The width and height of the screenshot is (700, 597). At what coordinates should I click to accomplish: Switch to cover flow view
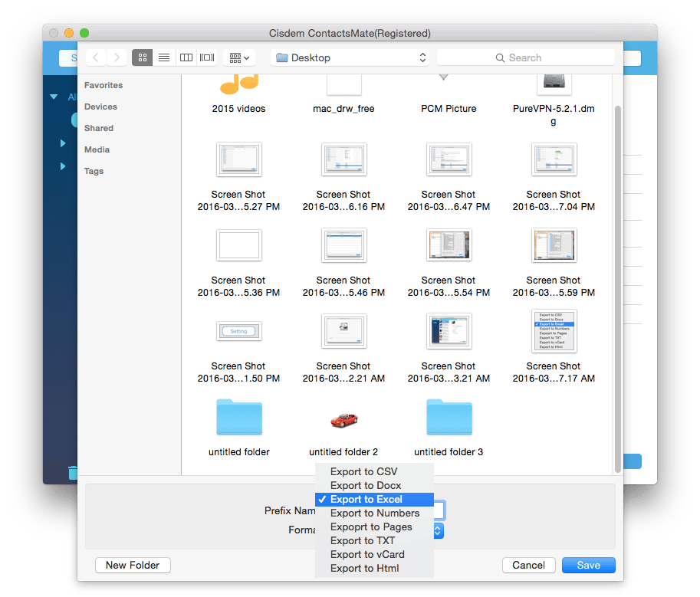(206, 57)
